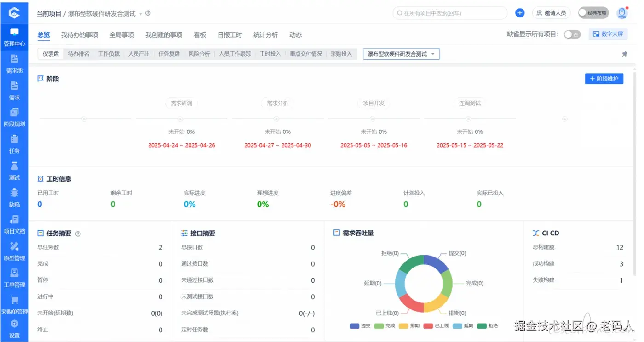Select 采购投入 sub-tab
644x342 pixels.
341,54
